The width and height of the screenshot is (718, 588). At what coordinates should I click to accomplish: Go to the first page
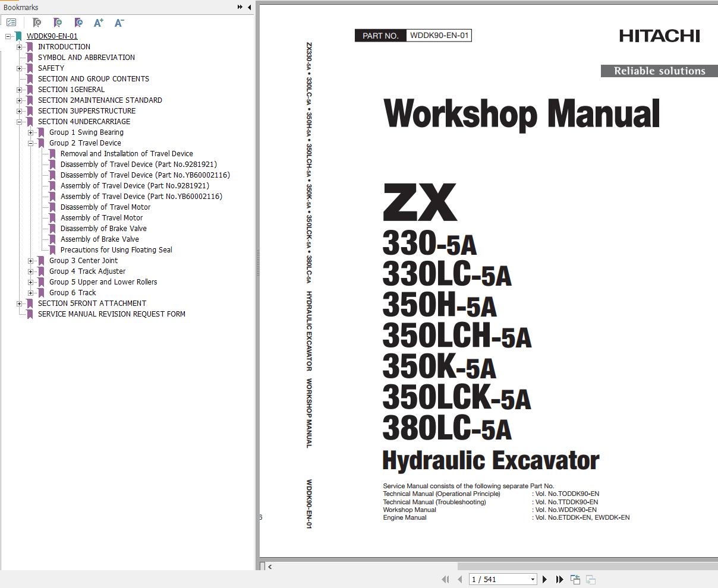445,579
